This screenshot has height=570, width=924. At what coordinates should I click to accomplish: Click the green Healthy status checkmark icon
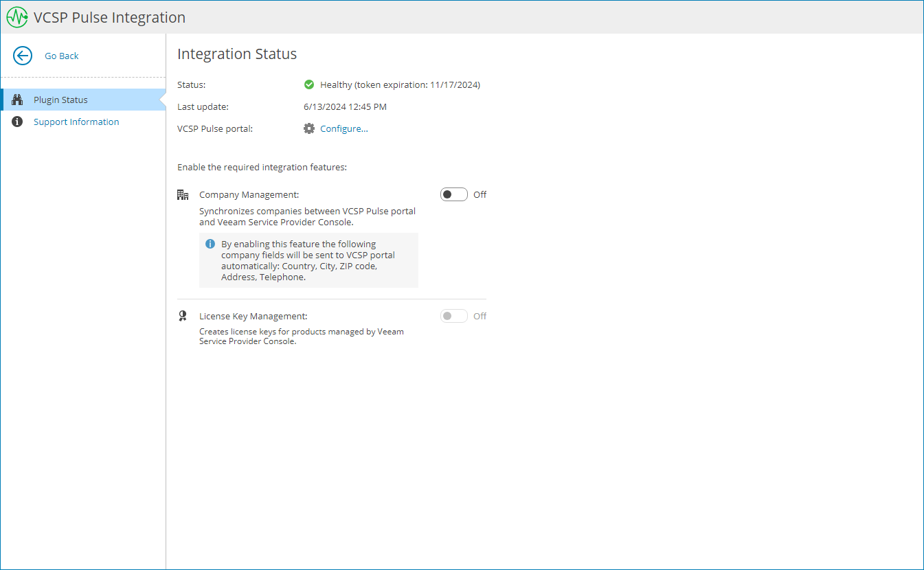(309, 85)
